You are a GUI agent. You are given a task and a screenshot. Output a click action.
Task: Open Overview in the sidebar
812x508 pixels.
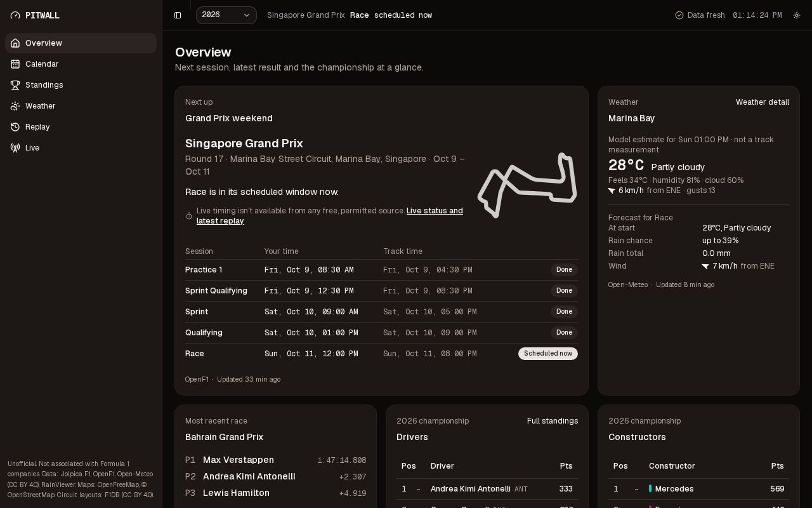[81, 43]
